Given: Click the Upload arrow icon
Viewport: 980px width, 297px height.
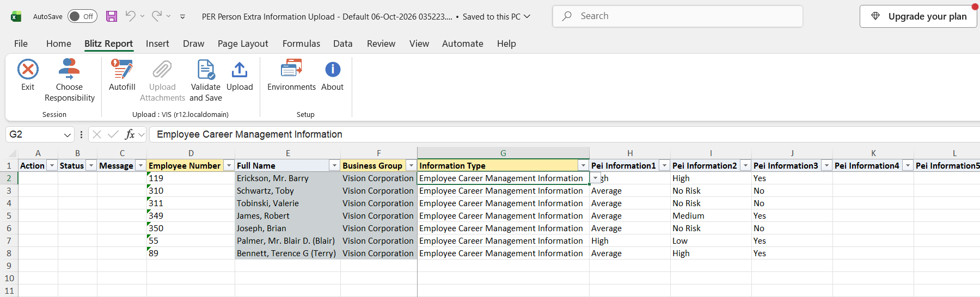Looking at the screenshot, I should click(x=240, y=70).
